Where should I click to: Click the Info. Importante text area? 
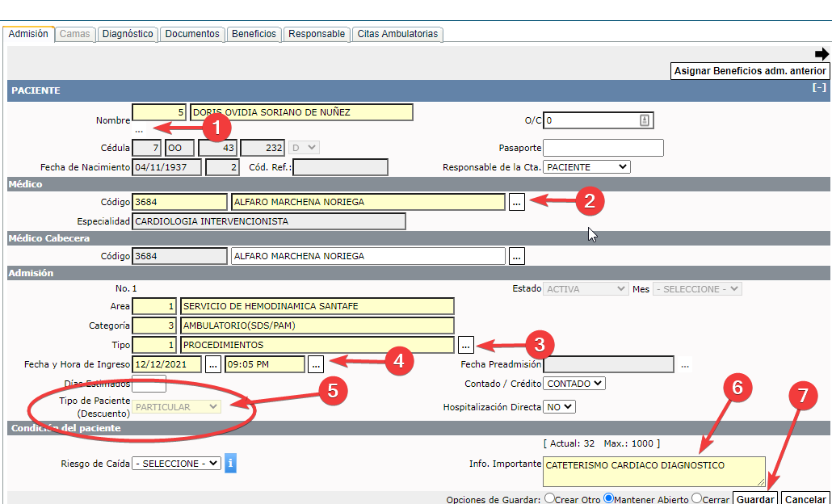pos(654,471)
